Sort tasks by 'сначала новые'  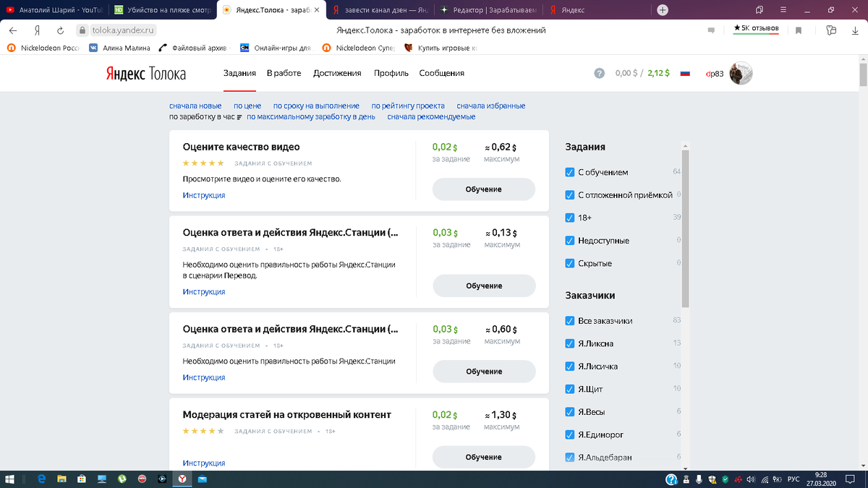coord(195,106)
